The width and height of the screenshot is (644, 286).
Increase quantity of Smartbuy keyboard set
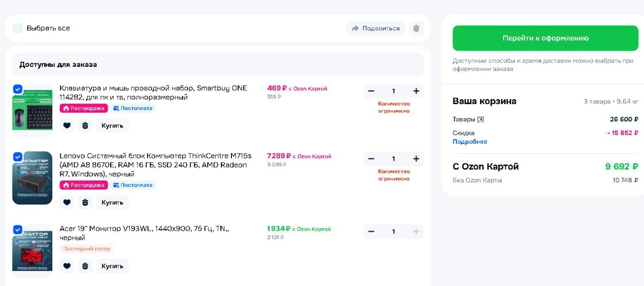tap(416, 91)
